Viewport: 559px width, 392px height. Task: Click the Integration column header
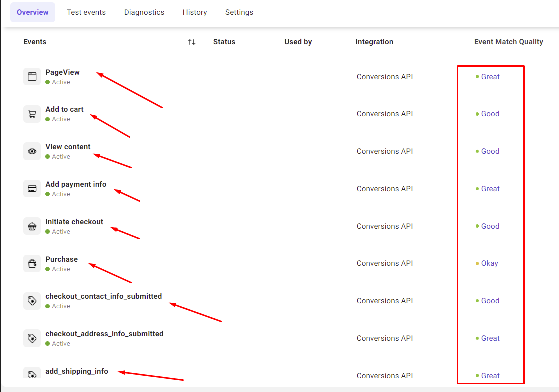(374, 42)
